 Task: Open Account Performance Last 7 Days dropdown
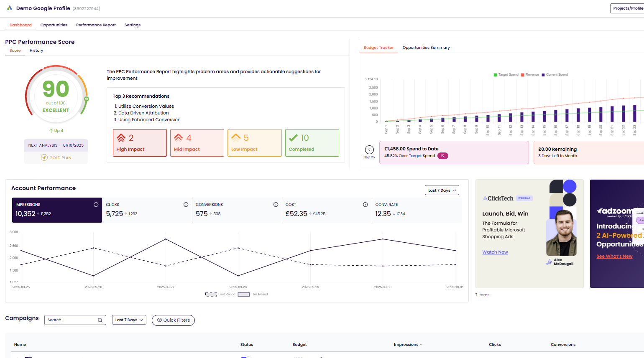coord(442,190)
